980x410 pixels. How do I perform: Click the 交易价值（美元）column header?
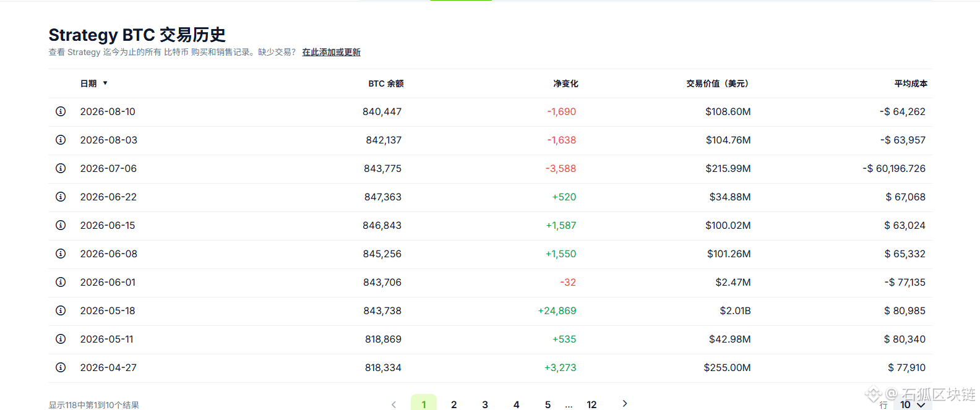[718, 83]
